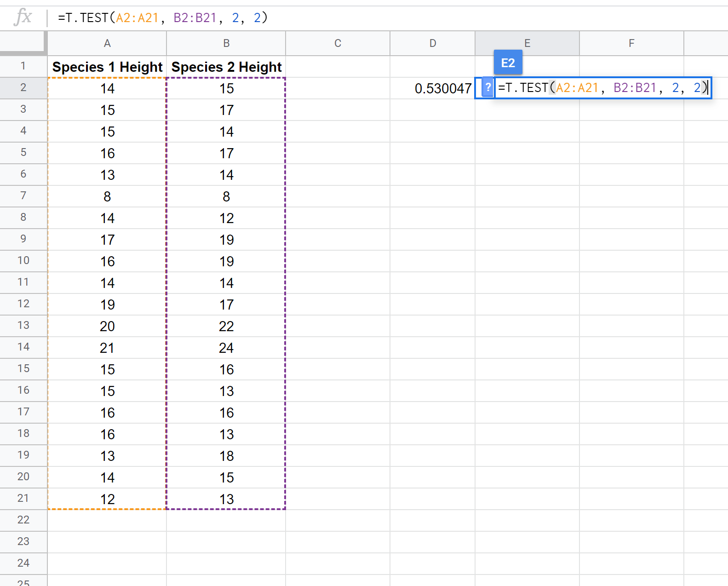Click cell D2 showing 0.530047
The width and height of the screenshot is (728, 586).
tap(433, 88)
